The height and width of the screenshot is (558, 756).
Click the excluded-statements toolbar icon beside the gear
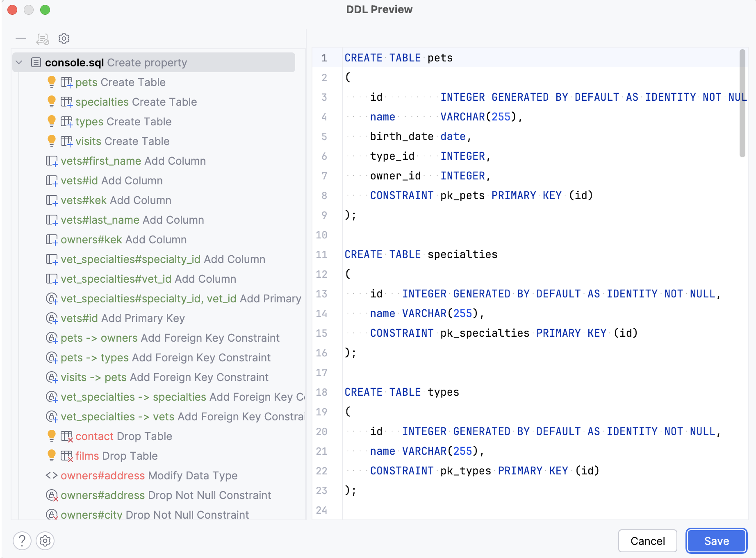pos(42,39)
